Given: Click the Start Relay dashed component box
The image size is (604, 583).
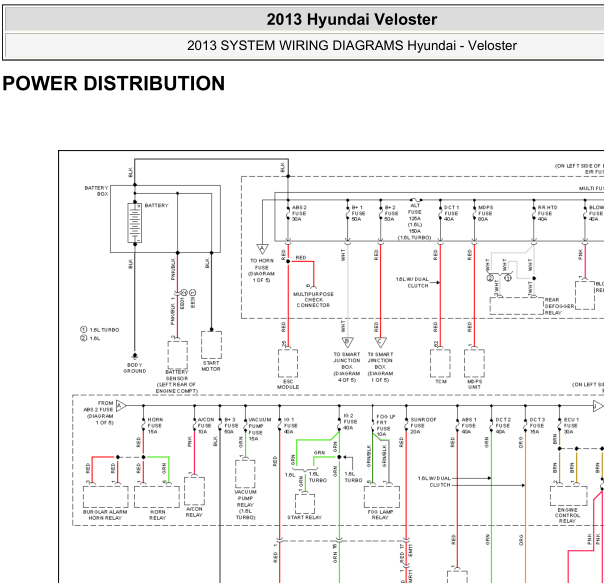Looking at the screenshot, I should coord(305,504).
